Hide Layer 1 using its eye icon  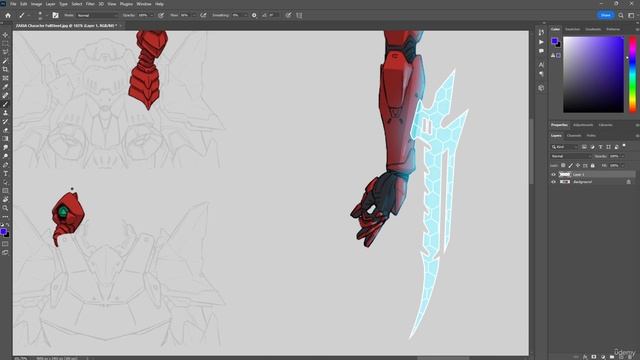(553, 175)
